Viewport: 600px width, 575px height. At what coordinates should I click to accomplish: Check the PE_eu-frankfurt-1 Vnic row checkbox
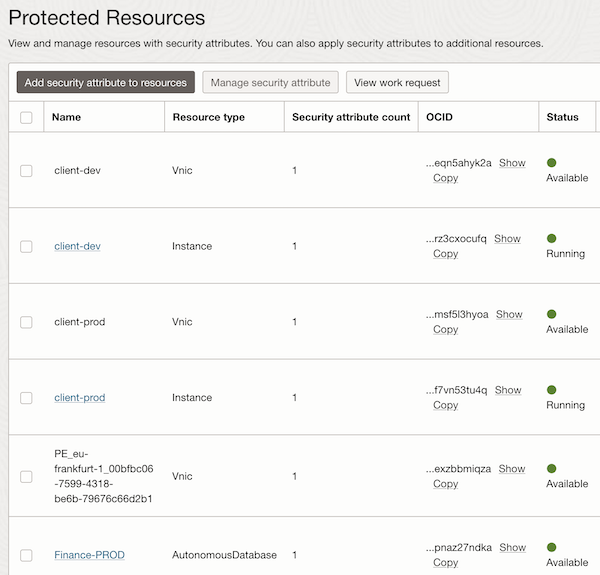click(26, 477)
